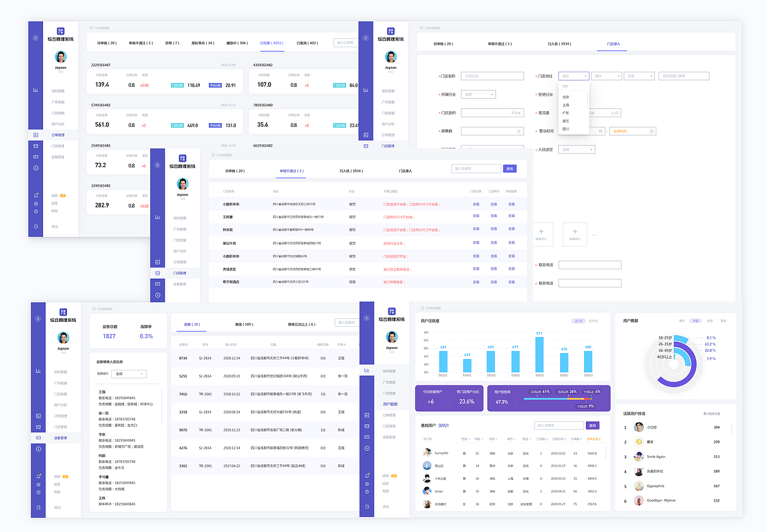Click clock icon in order management sidebar
The width and height of the screenshot is (766, 532).
click(36, 168)
